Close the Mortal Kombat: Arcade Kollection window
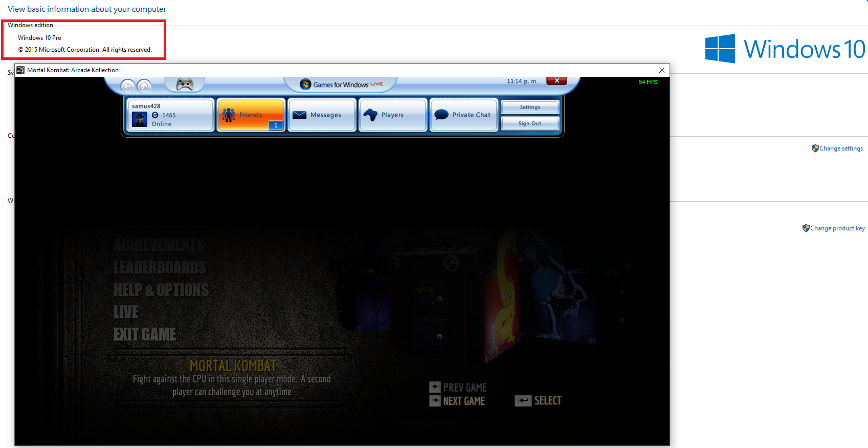Screen dimensions: 868x448 click(662, 70)
